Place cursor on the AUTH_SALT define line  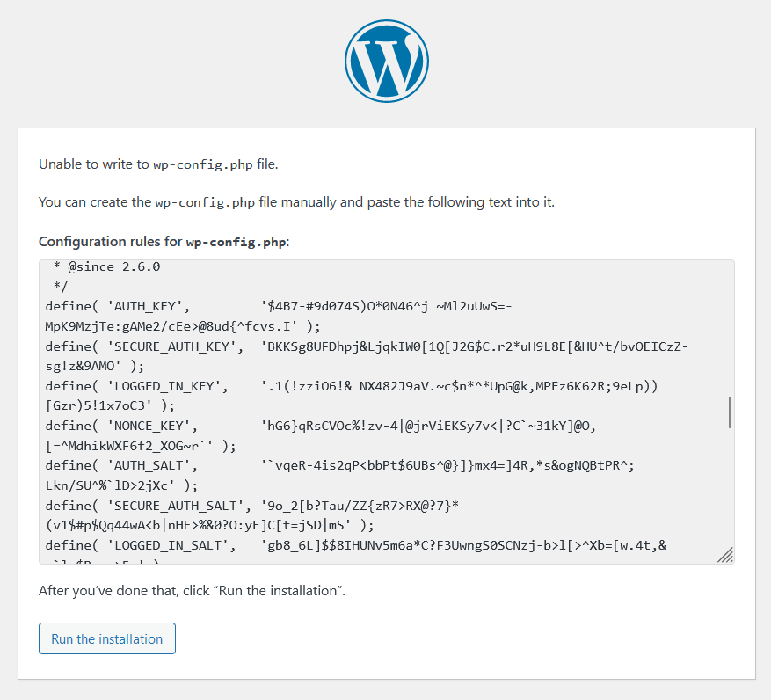click(x=339, y=465)
